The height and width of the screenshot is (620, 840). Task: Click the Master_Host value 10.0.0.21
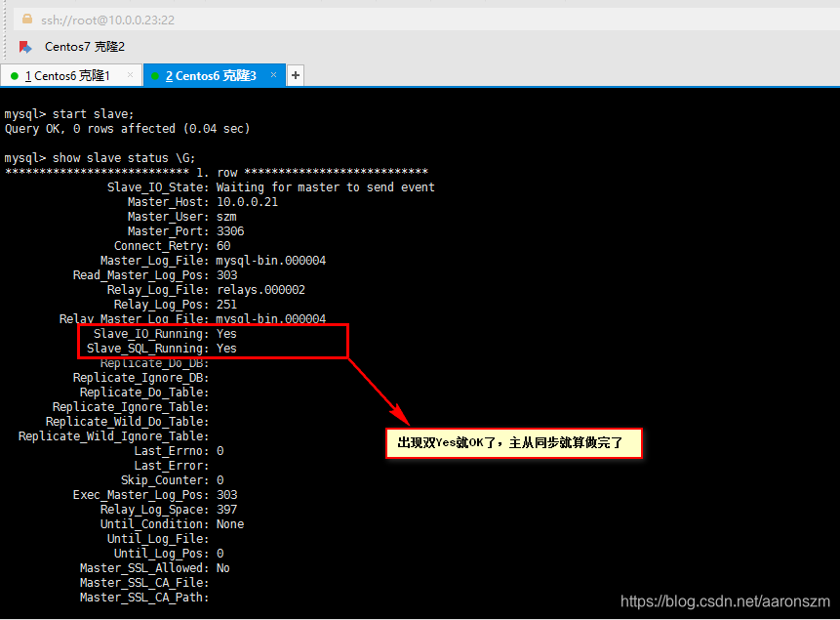(x=247, y=202)
